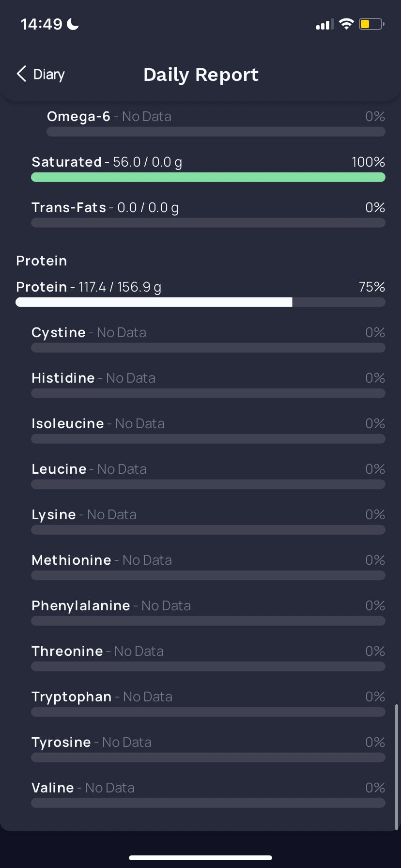Open the Methionine nutrient entry
This screenshot has width=401, height=868.
tap(208, 567)
